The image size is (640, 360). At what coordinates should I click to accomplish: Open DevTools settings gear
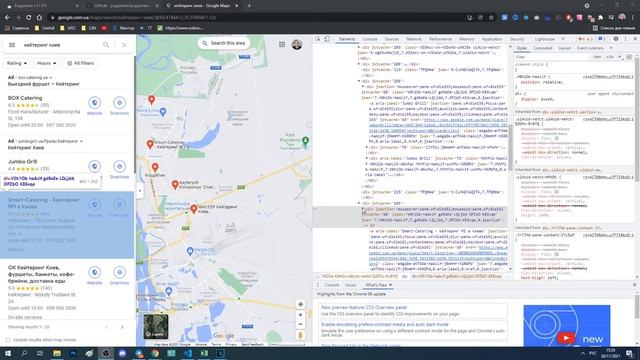pos(616,39)
